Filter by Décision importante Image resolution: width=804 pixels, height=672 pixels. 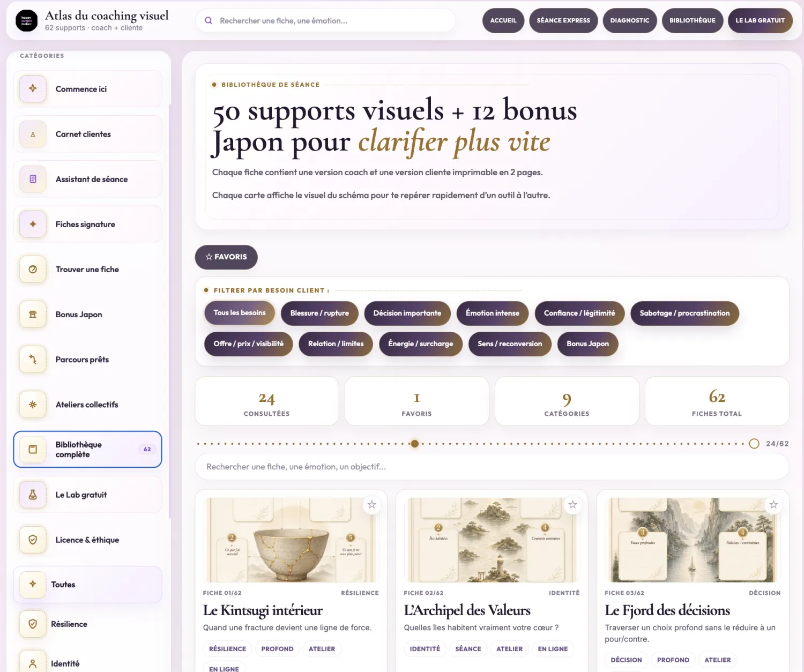coord(407,313)
